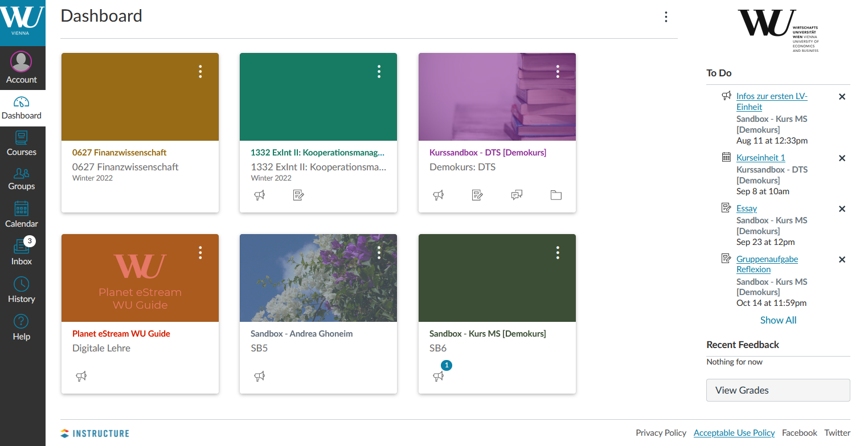Open options for Sandbox Andrea Ghoneim card
Image resolution: width=868 pixels, height=446 pixels.
379,252
